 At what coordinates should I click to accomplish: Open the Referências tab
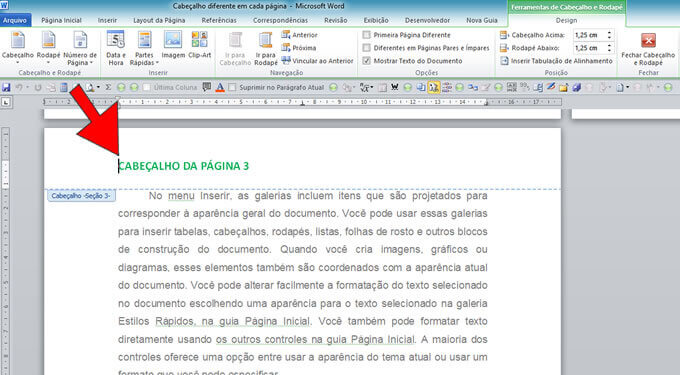pos(219,20)
